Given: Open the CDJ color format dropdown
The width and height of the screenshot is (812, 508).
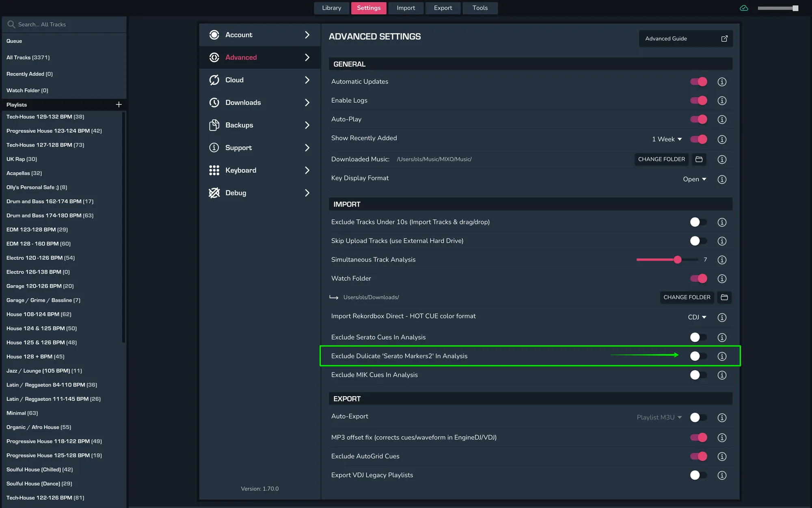Looking at the screenshot, I should pyautogui.click(x=697, y=317).
